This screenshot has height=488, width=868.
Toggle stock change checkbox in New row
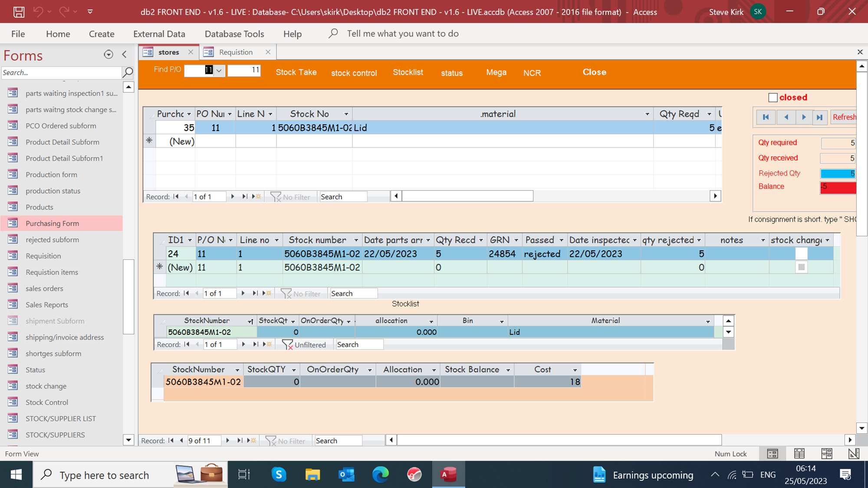[x=801, y=267]
